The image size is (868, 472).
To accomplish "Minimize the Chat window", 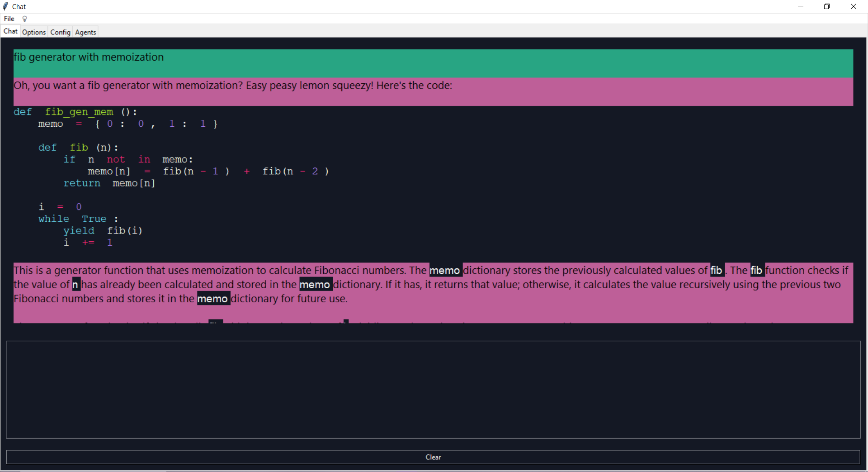I will (x=801, y=6).
